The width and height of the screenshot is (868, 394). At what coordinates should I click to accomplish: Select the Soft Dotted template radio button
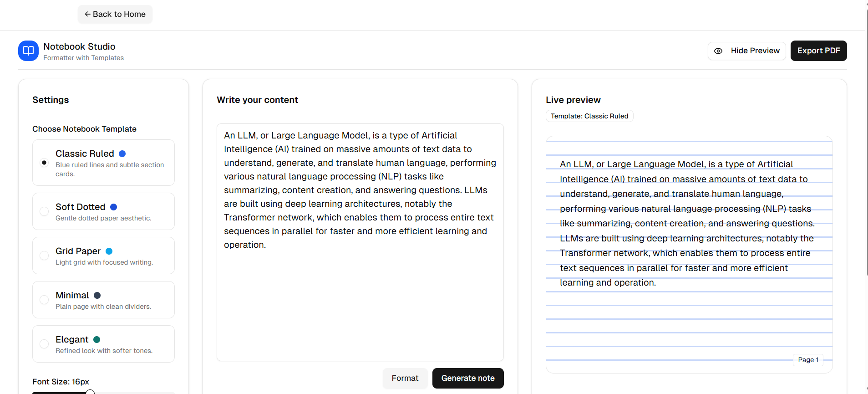click(x=44, y=211)
